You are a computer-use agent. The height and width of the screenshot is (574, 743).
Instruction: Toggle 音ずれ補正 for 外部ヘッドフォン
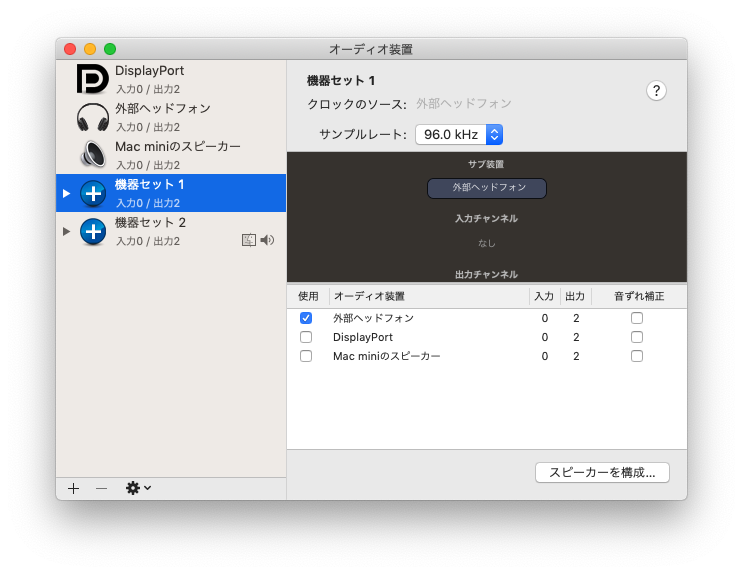637,318
